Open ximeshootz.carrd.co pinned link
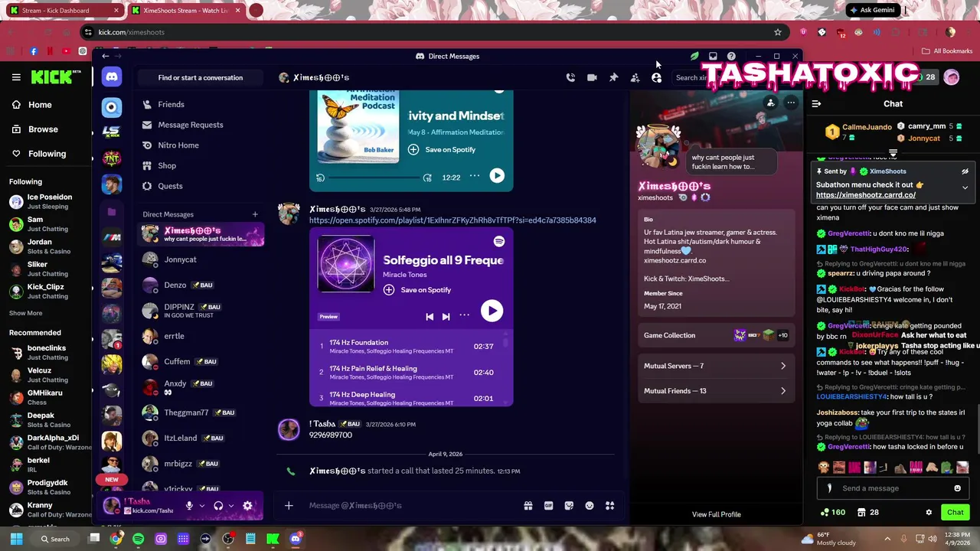This screenshot has height=551, width=980. (865, 195)
